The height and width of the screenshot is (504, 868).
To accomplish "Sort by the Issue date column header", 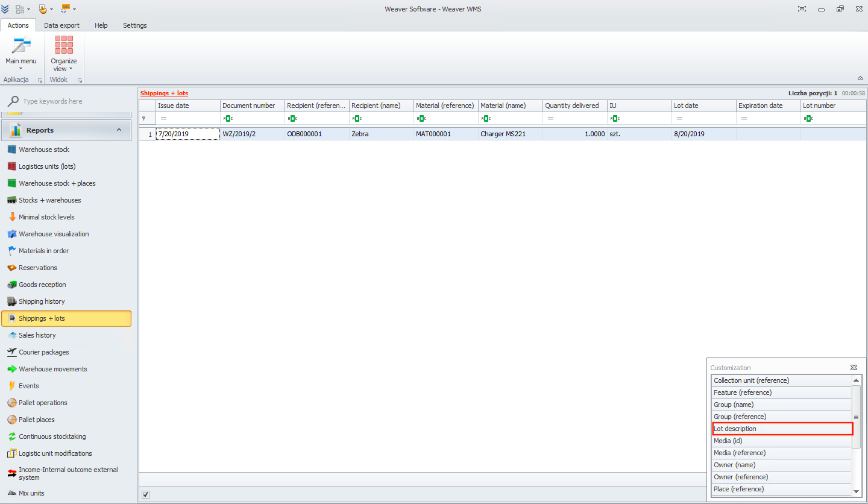I will 187,106.
